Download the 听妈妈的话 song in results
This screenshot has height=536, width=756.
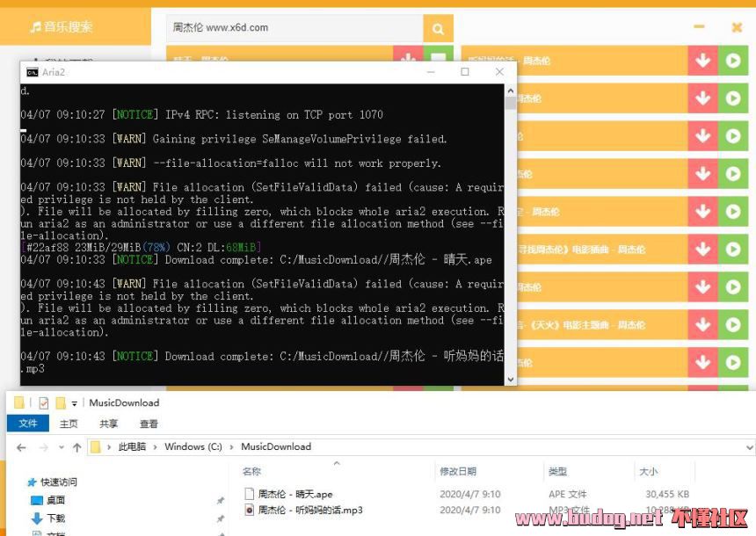[x=703, y=61]
